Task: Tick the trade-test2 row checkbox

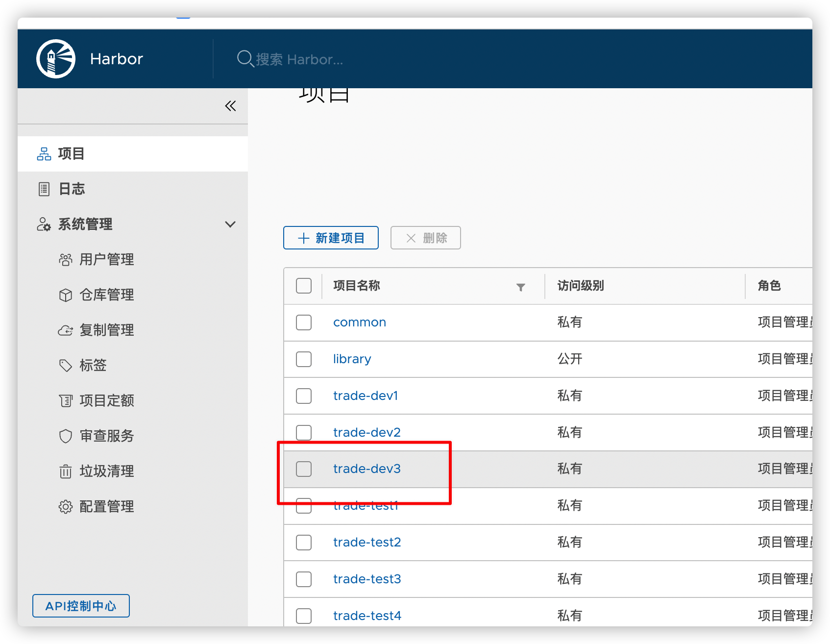Action: 304,543
